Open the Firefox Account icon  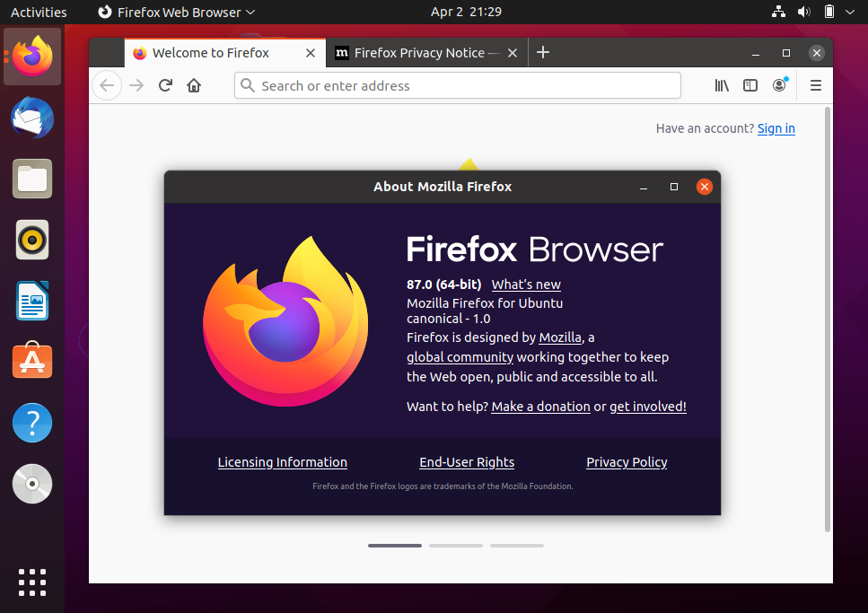pos(779,85)
